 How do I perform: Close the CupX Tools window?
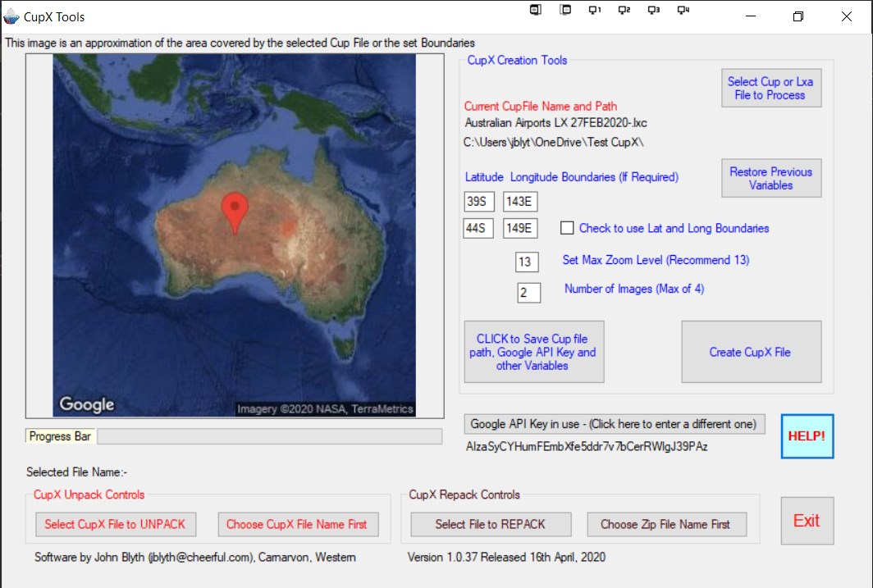pyautogui.click(x=846, y=16)
